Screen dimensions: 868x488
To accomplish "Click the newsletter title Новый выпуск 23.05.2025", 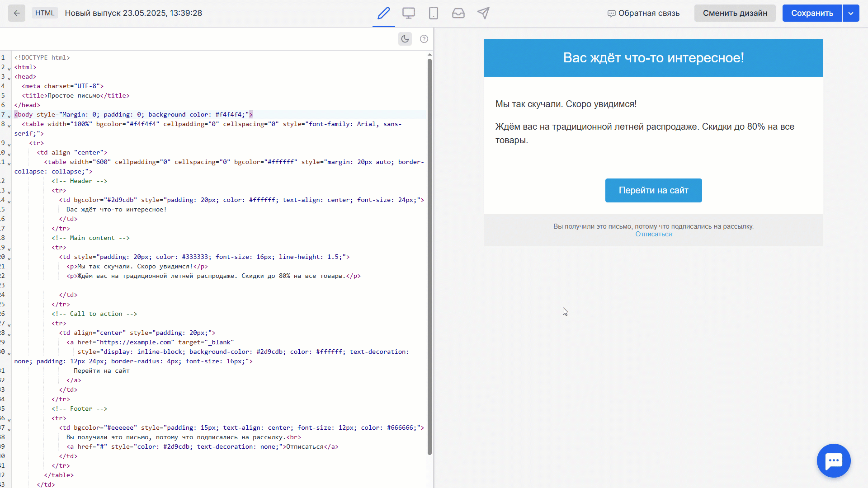I will [133, 13].
